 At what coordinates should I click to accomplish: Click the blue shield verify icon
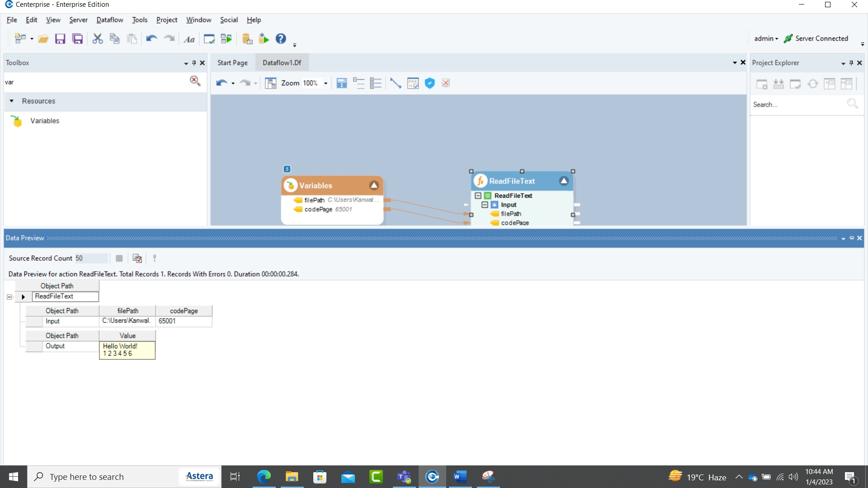[429, 83]
